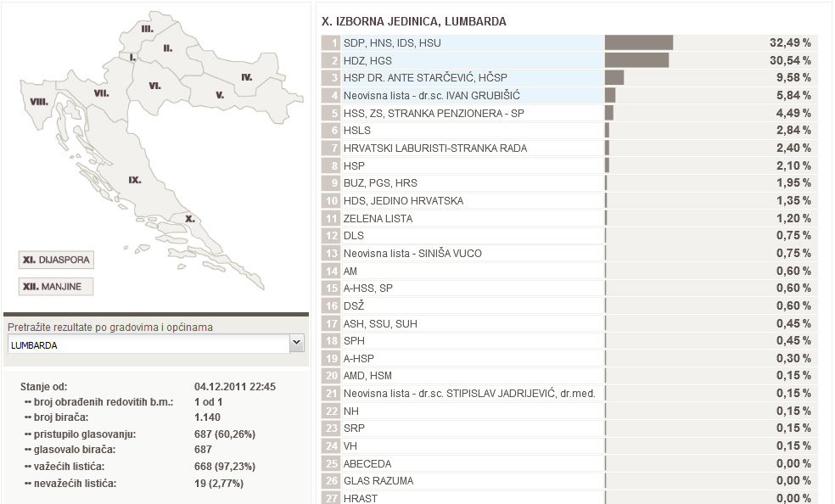This screenshot has height=504, width=835.
Task: Select electoral unit VIII on the map
Action: pyautogui.click(x=38, y=101)
